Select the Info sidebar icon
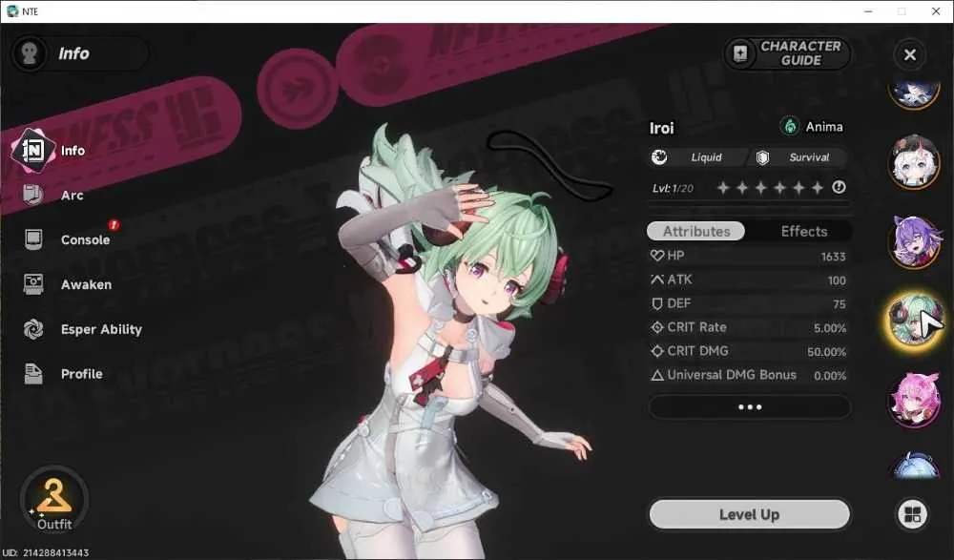The image size is (954, 560). coord(32,151)
